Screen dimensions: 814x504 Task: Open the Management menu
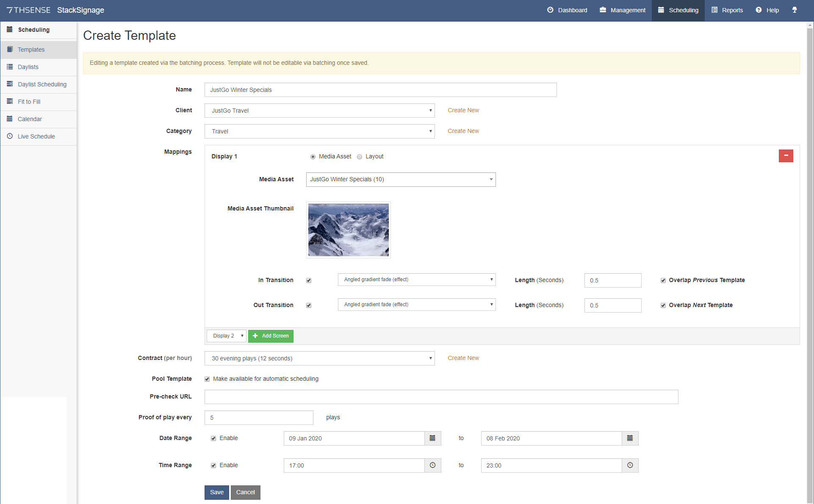[x=623, y=10]
